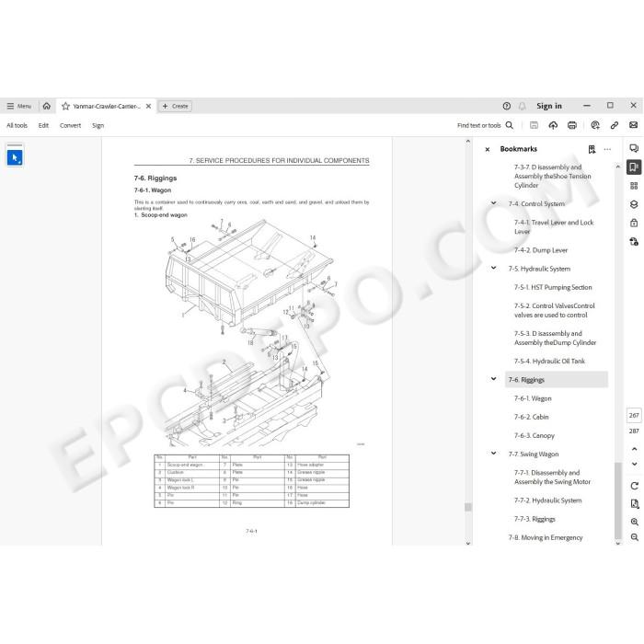Screen dimensions: 644x644
Task: Open bookmark 7-8. Moving in Emergency
Action: [x=545, y=537]
